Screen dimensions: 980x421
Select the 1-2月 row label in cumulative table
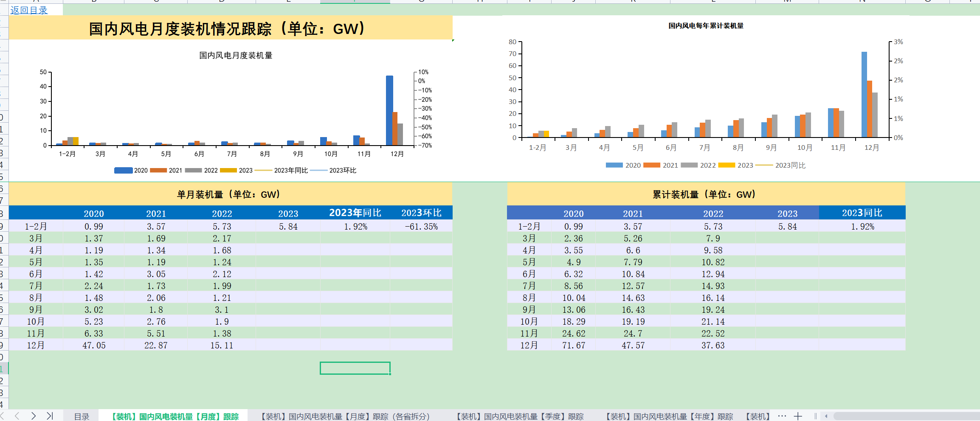pos(529,227)
